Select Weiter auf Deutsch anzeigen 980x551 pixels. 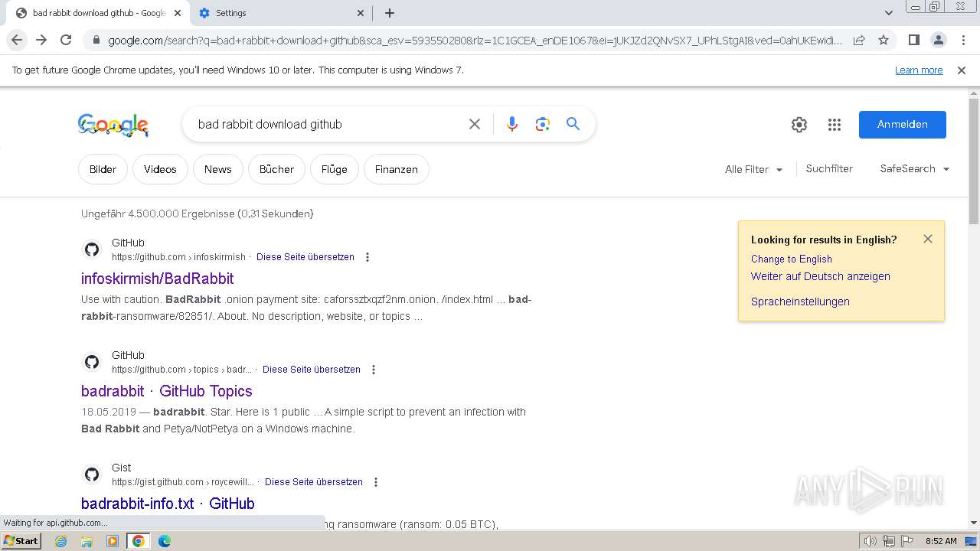point(821,276)
